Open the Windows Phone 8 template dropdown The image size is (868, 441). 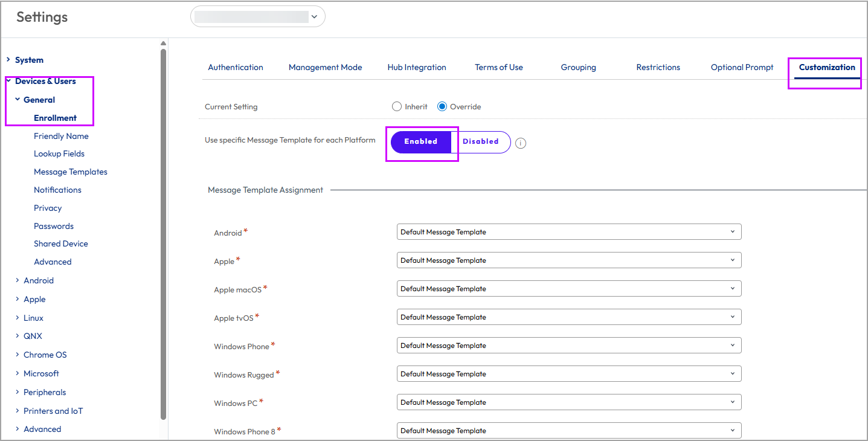569,431
